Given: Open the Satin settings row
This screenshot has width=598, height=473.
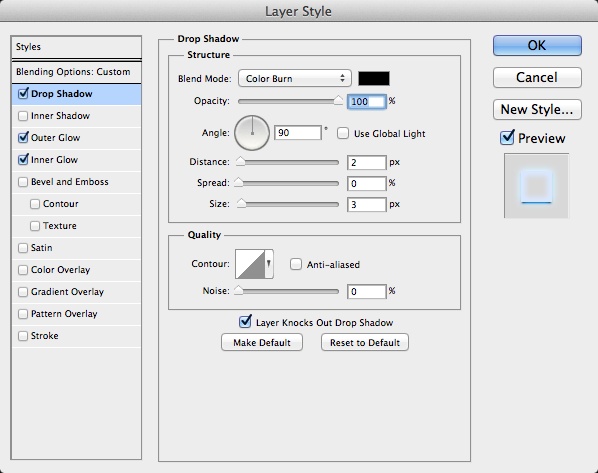Looking at the screenshot, I should click(x=77, y=248).
